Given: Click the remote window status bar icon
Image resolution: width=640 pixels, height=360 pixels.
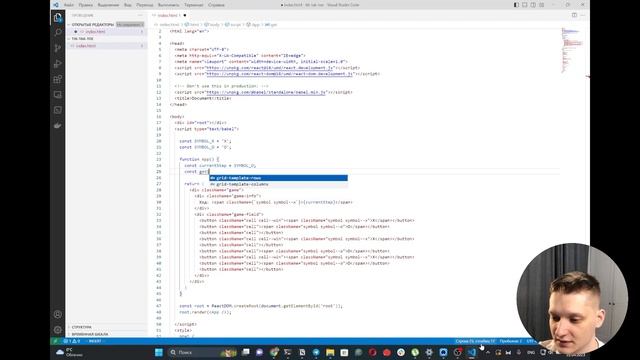Looking at the screenshot, I should (55, 341).
